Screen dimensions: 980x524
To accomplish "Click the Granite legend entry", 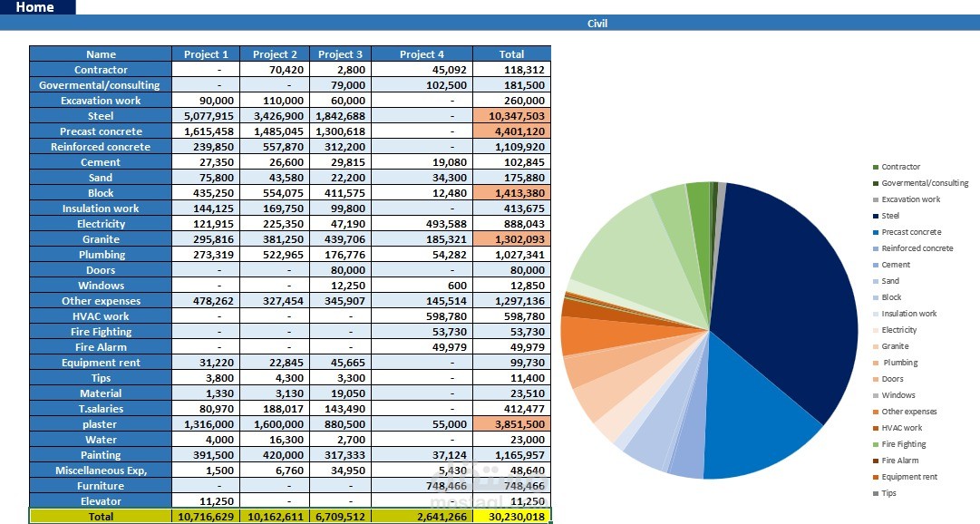I will pos(890,345).
